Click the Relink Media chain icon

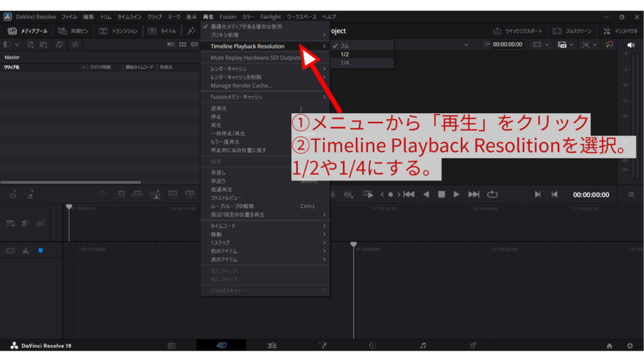(x=75, y=45)
